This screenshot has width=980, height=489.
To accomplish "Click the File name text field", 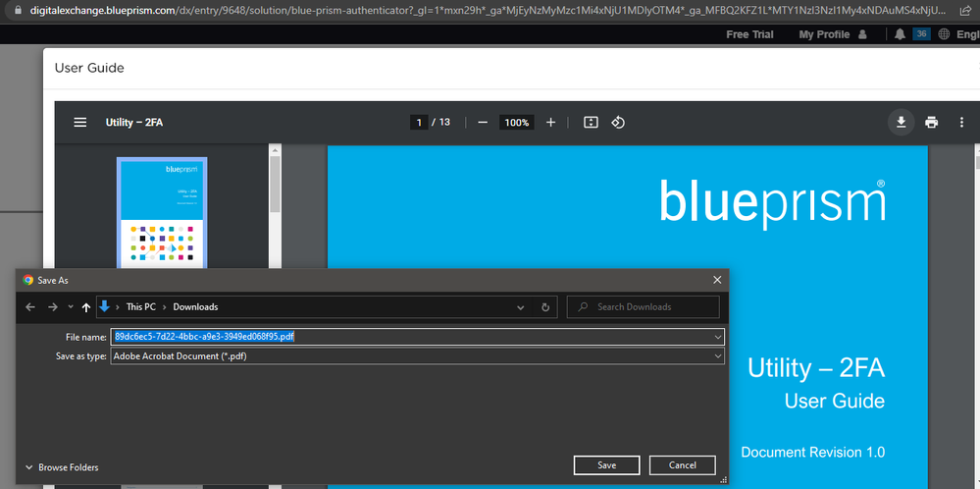I will pyautogui.click(x=412, y=337).
